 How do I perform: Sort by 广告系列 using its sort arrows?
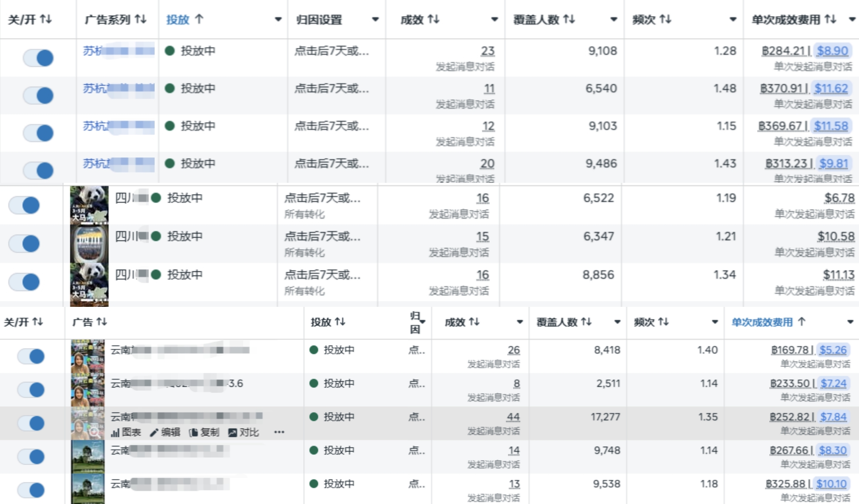[140, 19]
